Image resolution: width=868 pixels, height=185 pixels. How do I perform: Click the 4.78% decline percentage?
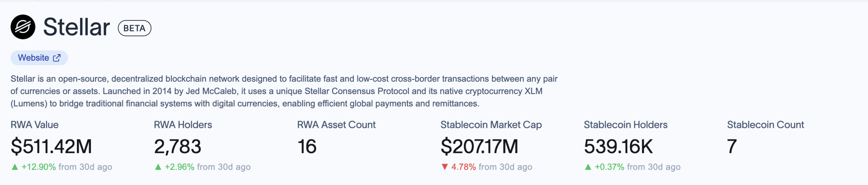click(x=463, y=167)
